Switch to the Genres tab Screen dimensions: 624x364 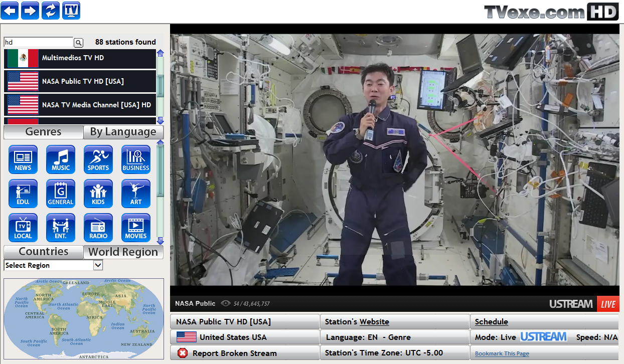click(44, 132)
